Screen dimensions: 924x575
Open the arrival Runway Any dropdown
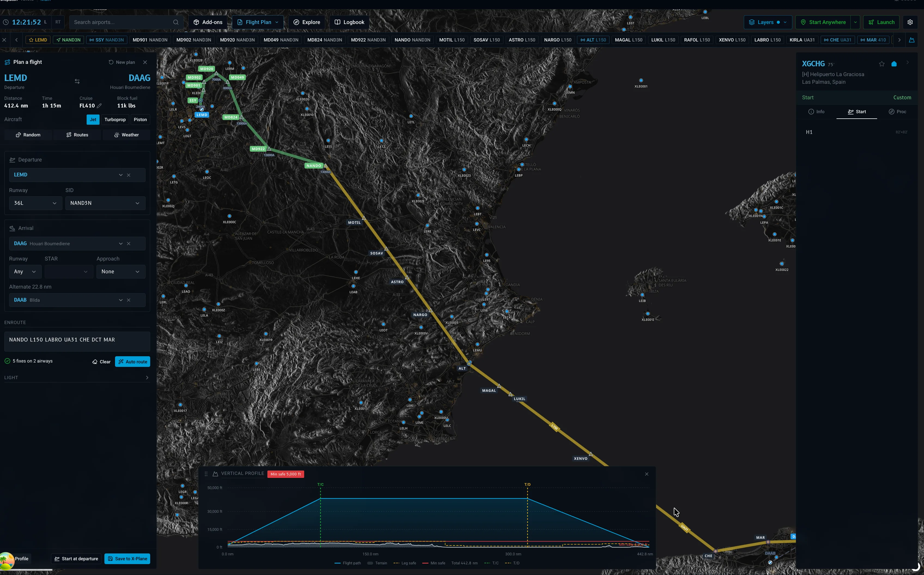pyautogui.click(x=25, y=271)
